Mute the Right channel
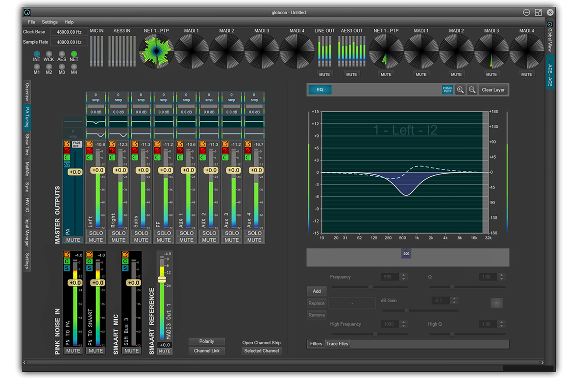This screenshot has height=378, width=588. pyautogui.click(x=119, y=240)
